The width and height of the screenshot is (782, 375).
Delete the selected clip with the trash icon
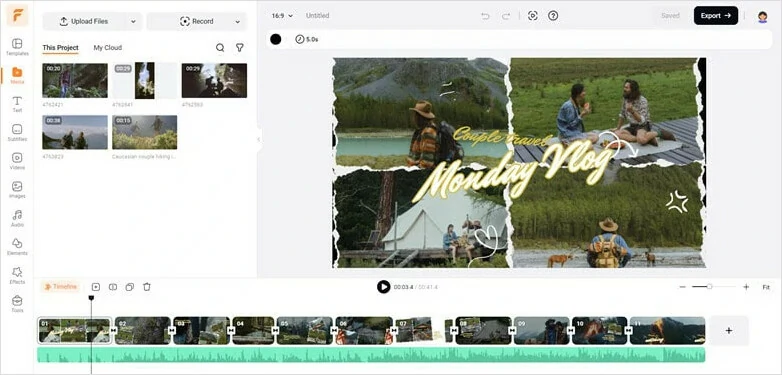[147, 287]
